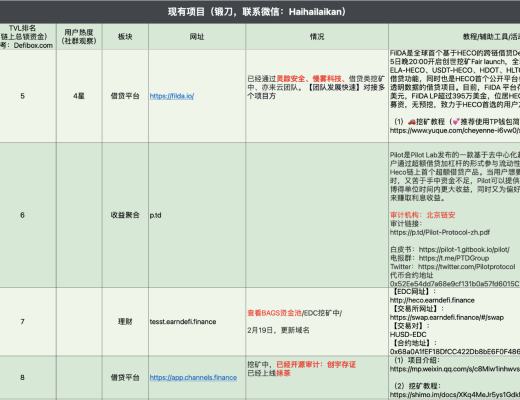Image resolution: width=520 pixels, height=400 pixels.
Task: Select the '审计机构：北京链安' red text
Action: coord(422,215)
